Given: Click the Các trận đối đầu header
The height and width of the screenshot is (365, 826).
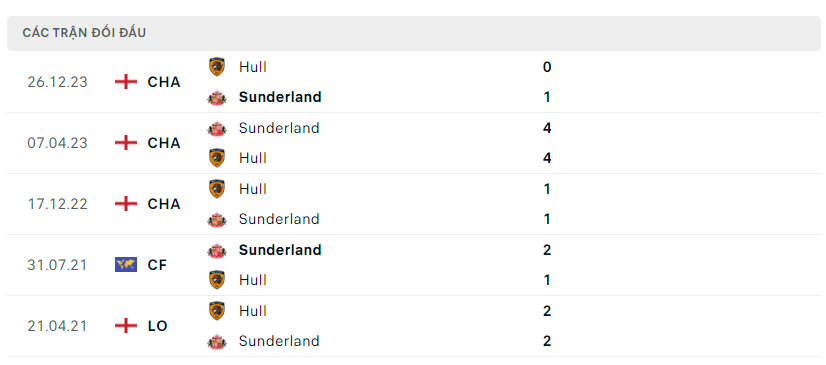Looking at the screenshot, I should point(84,33).
